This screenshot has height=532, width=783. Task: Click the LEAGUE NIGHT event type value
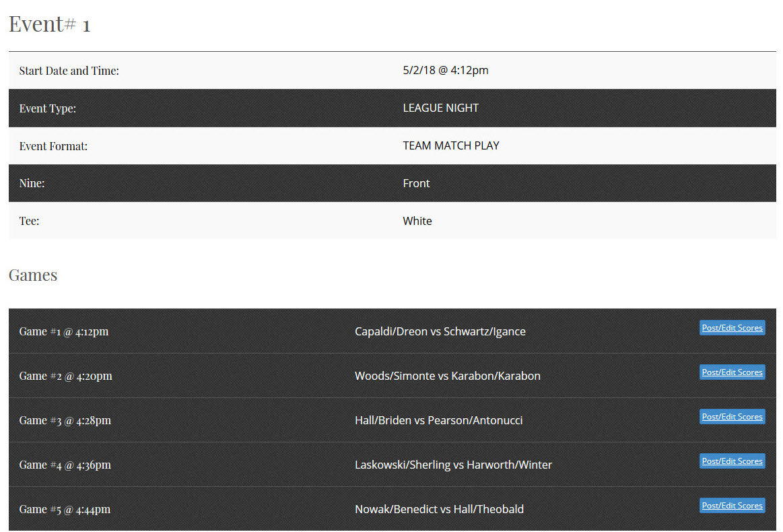click(x=440, y=108)
